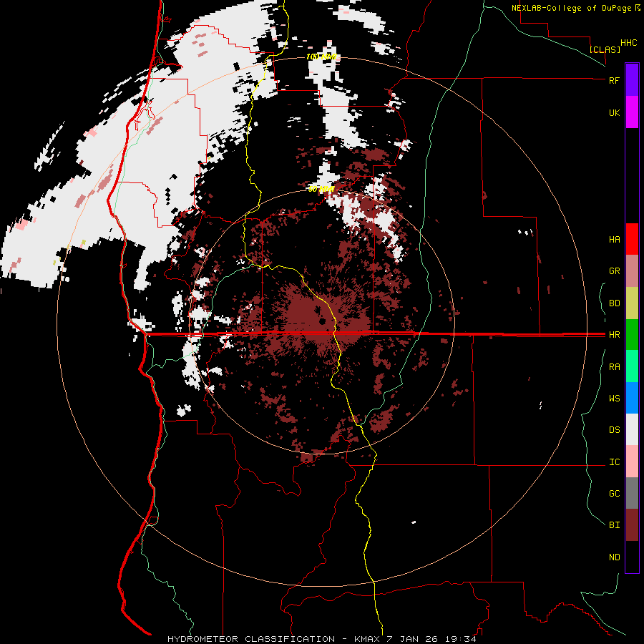This screenshot has height=644, width=644.
Task: Click the gray GC legend swatch
Action: [632, 493]
